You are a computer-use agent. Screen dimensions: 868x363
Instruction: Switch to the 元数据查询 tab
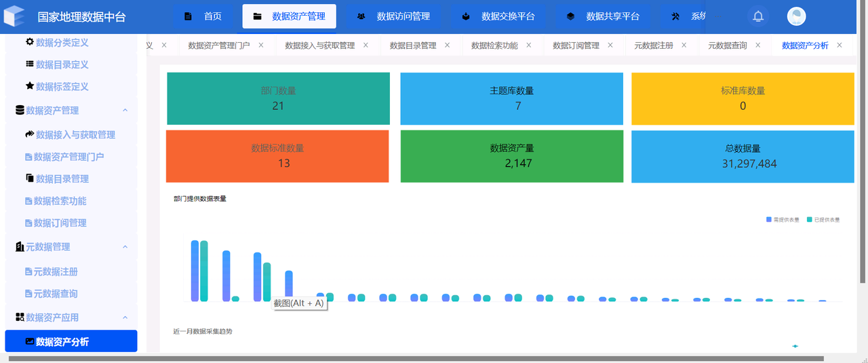[x=727, y=45]
